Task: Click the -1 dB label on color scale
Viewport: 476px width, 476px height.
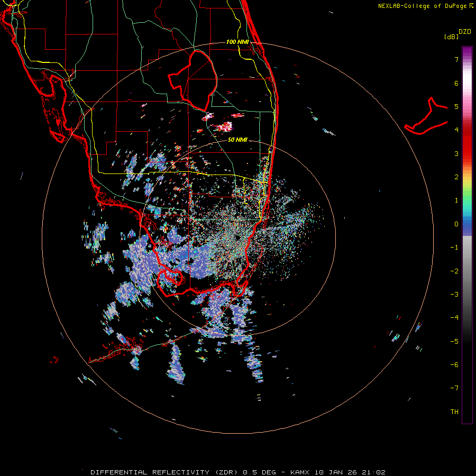Action: [454, 248]
